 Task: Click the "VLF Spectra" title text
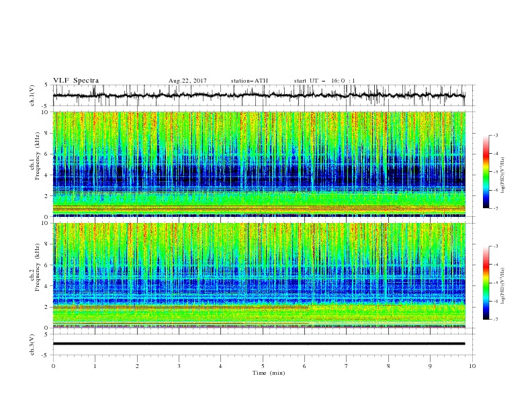point(76,81)
